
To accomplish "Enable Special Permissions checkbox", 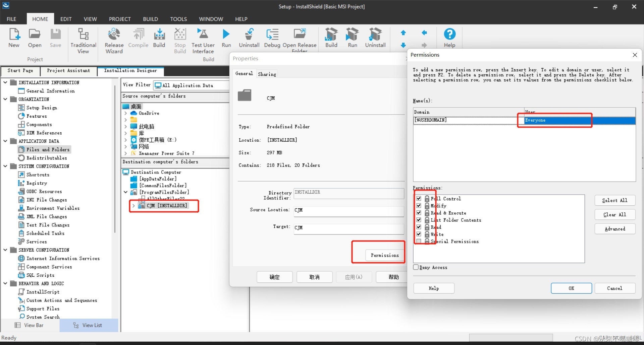I will (419, 241).
